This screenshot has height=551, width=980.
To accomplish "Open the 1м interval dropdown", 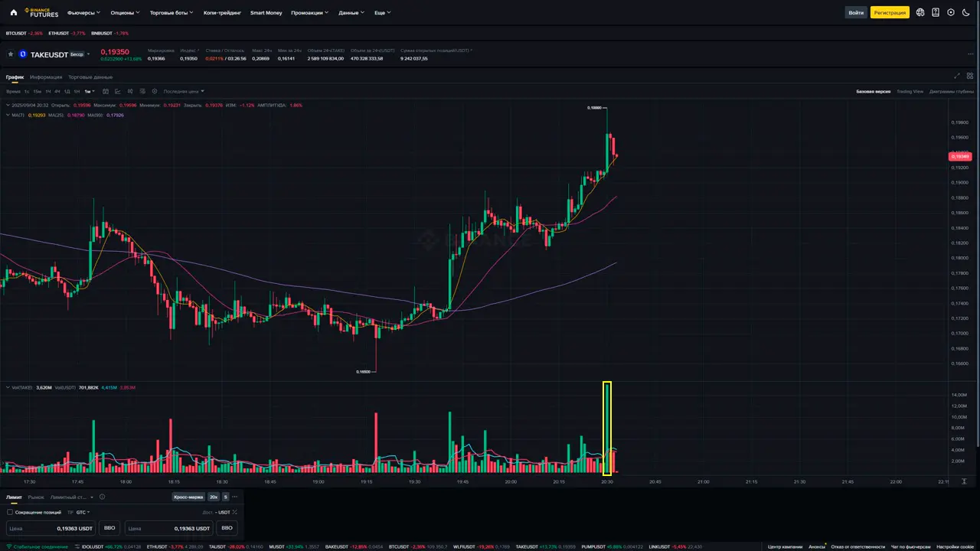I will tap(90, 91).
